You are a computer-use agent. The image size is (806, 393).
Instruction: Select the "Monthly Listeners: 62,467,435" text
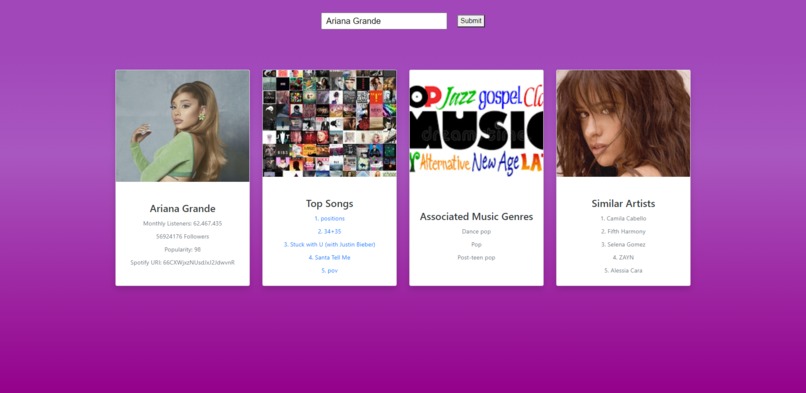182,223
